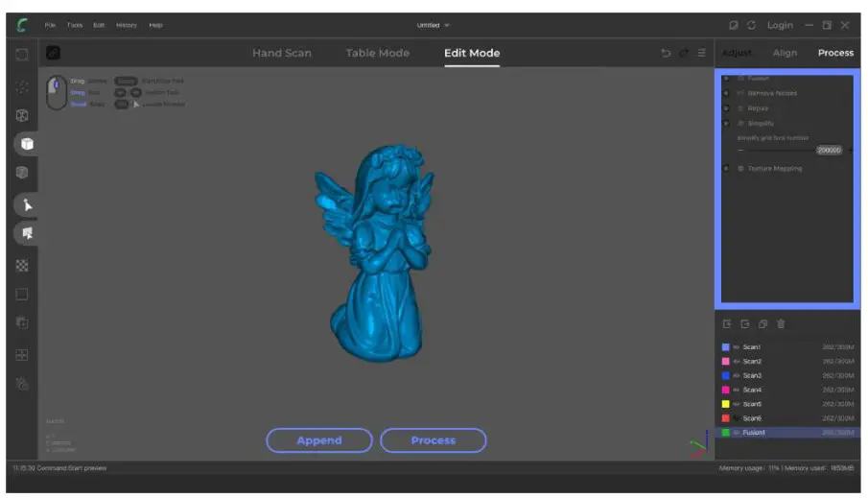This screenshot has height=498, width=868.
Task: Toggle the marker beside Texture Mapping
Action: pyautogui.click(x=726, y=169)
